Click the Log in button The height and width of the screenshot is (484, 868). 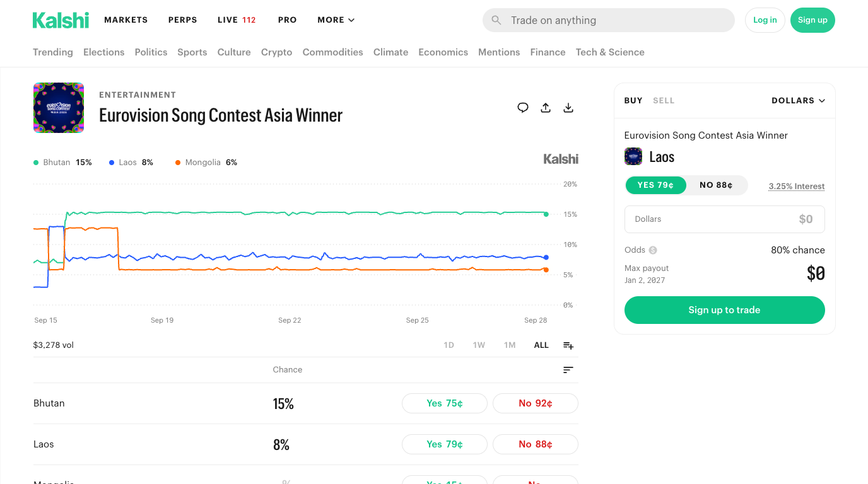tap(765, 20)
